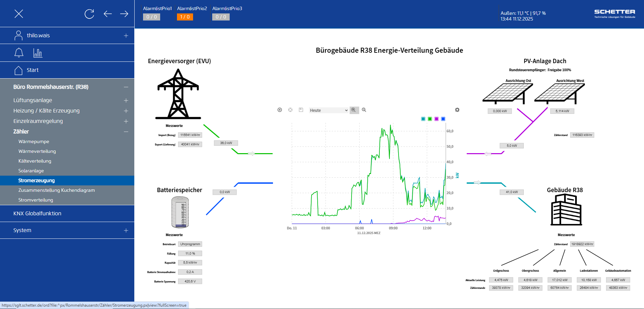The height and width of the screenshot is (309, 644).
Task: Go back with the left arrow
Action: 107,14
